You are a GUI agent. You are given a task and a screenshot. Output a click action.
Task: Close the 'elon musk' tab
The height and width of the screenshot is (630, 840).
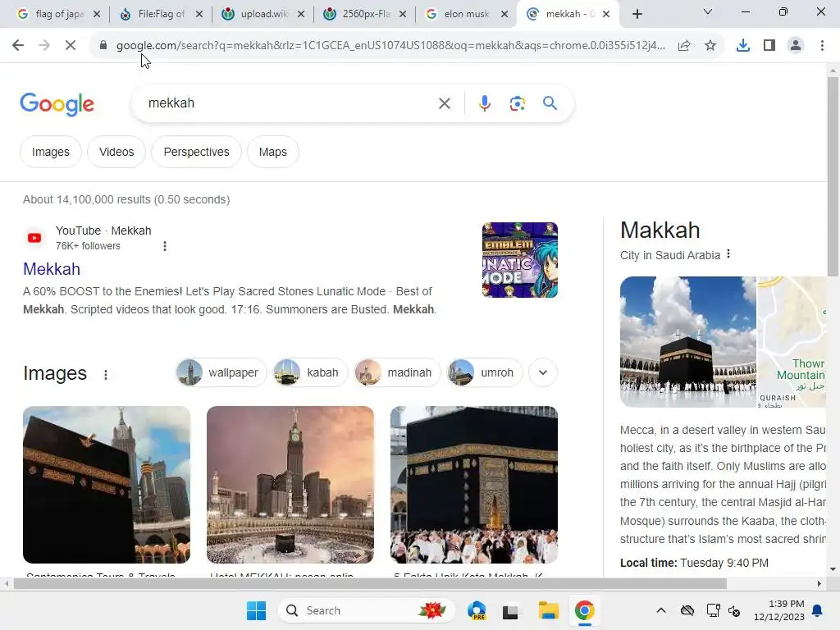504,14
